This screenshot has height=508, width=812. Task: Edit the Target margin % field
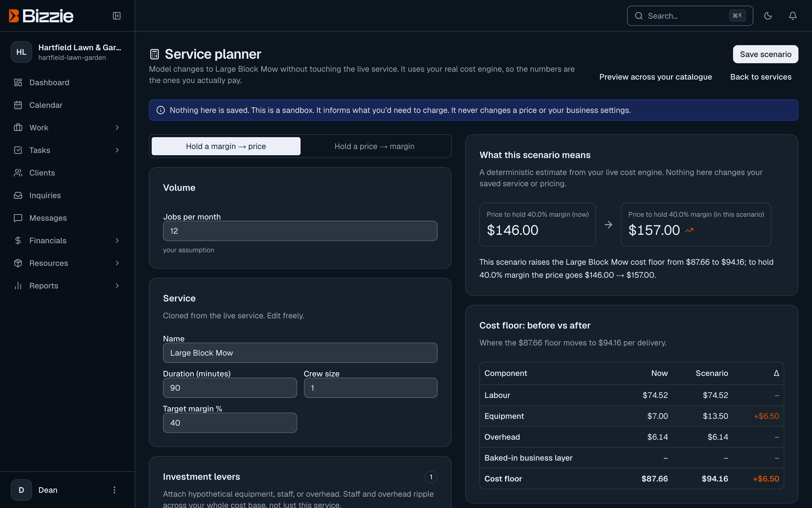click(230, 423)
